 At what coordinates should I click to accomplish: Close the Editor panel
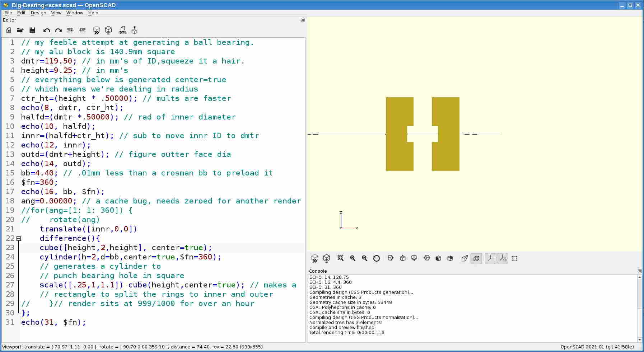(x=303, y=20)
